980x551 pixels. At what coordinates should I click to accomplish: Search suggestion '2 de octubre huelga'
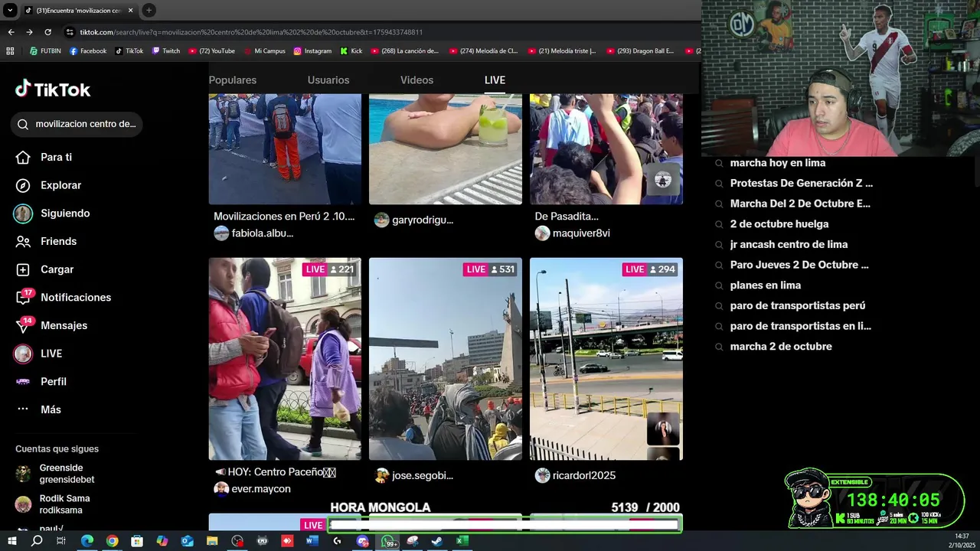click(x=779, y=224)
